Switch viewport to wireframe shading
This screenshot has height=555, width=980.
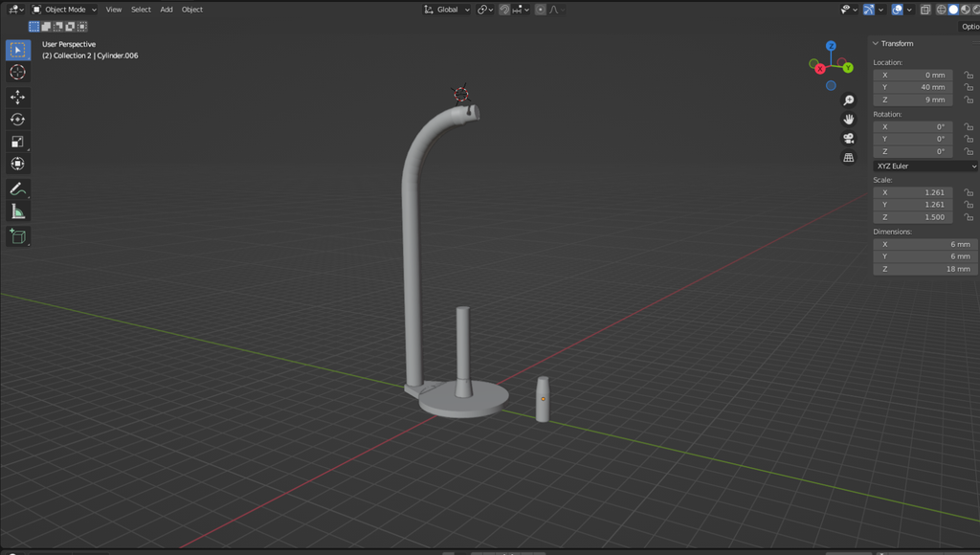pyautogui.click(x=941, y=9)
